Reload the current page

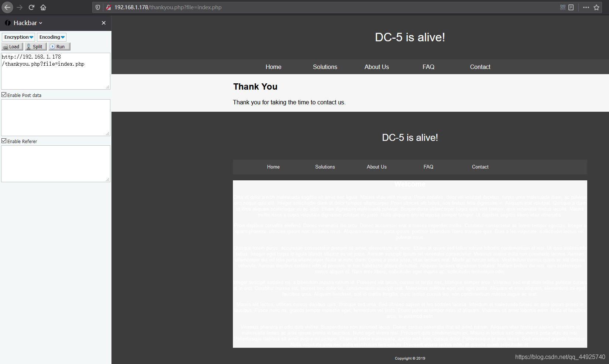pos(31,7)
